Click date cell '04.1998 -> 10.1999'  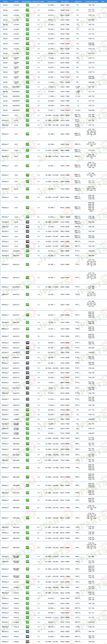pyautogui.click(x=52, y=468)
